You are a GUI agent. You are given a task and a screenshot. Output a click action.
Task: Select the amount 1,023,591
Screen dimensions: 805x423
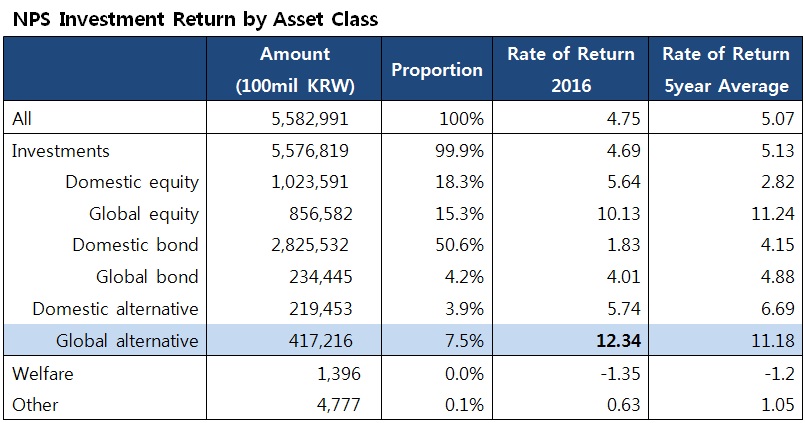pos(310,182)
